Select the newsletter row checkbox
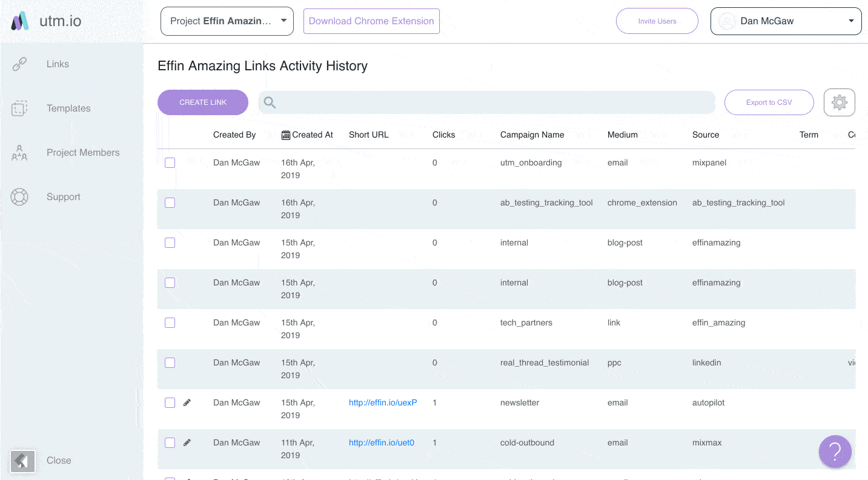 (170, 403)
